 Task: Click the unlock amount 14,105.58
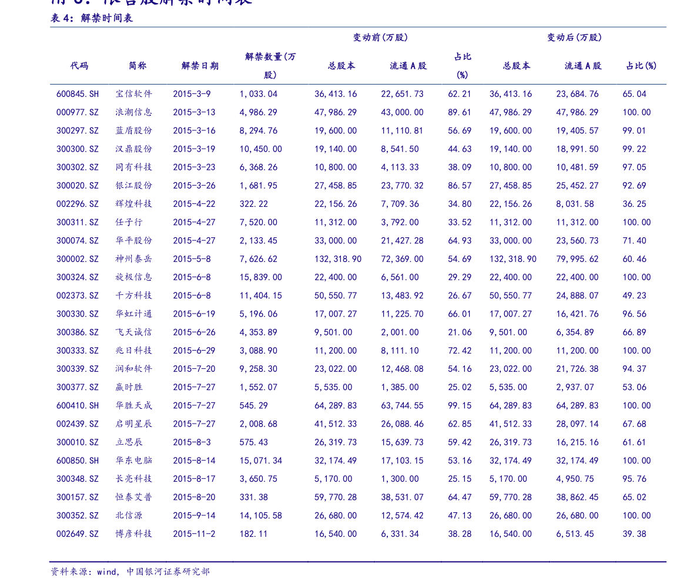coord(260,516)
